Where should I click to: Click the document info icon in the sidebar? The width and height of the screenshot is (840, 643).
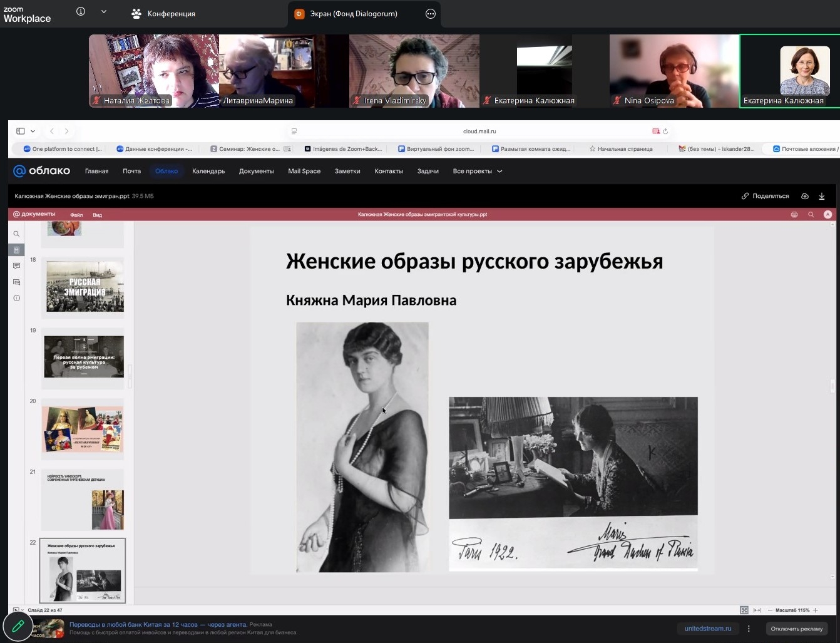16,298
